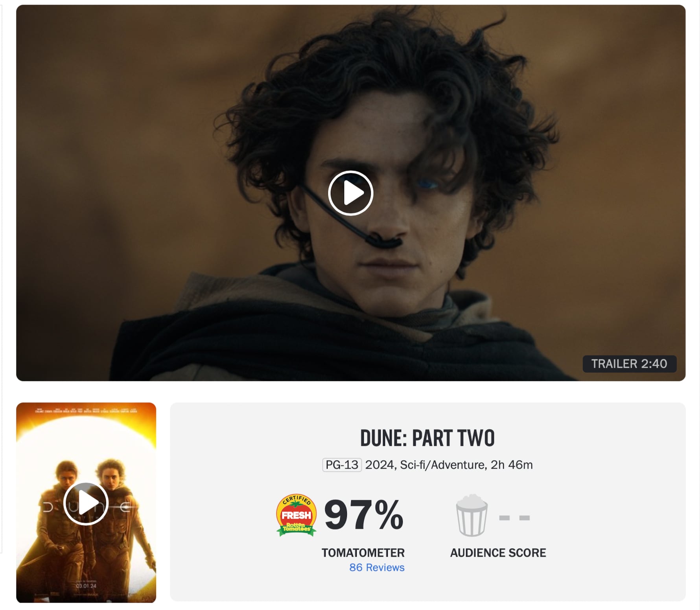Click the DUNE: PART TWO title heading
Image resolution: width=700 pixels, height=610 pixels.
pyautogui.click(x=427, y=438)
